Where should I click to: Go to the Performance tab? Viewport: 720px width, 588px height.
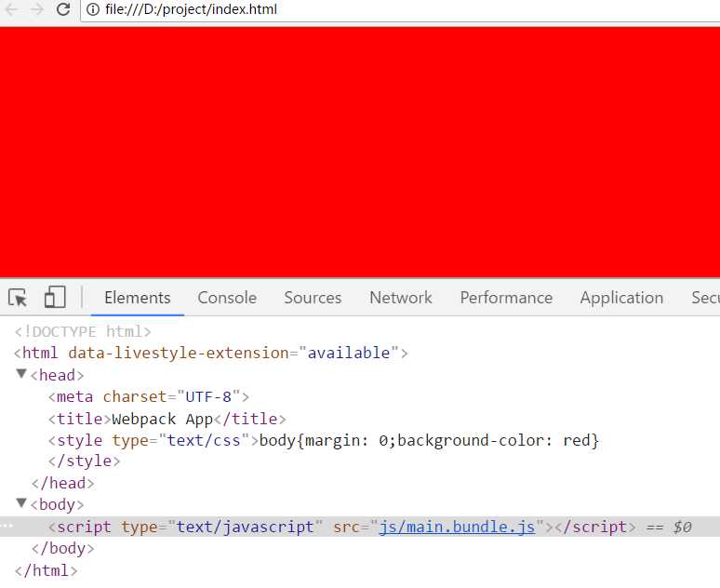506,298
